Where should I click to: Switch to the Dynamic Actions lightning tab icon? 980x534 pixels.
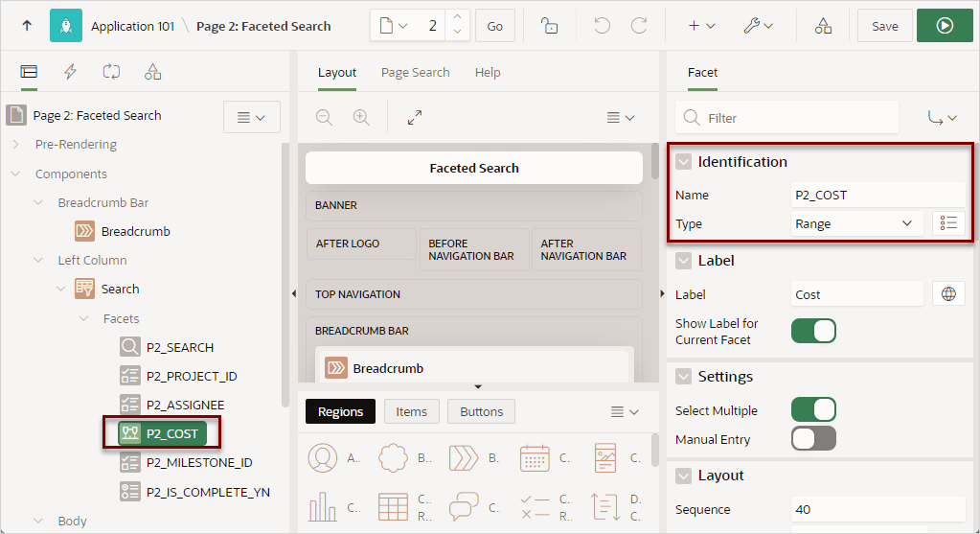(70, 72)
